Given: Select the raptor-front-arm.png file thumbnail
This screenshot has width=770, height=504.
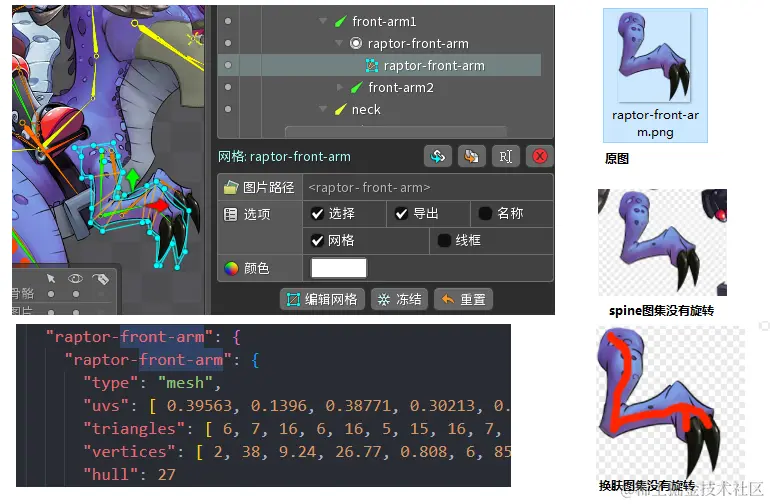Looking at the screenshot, I should (x=655, y=75).
